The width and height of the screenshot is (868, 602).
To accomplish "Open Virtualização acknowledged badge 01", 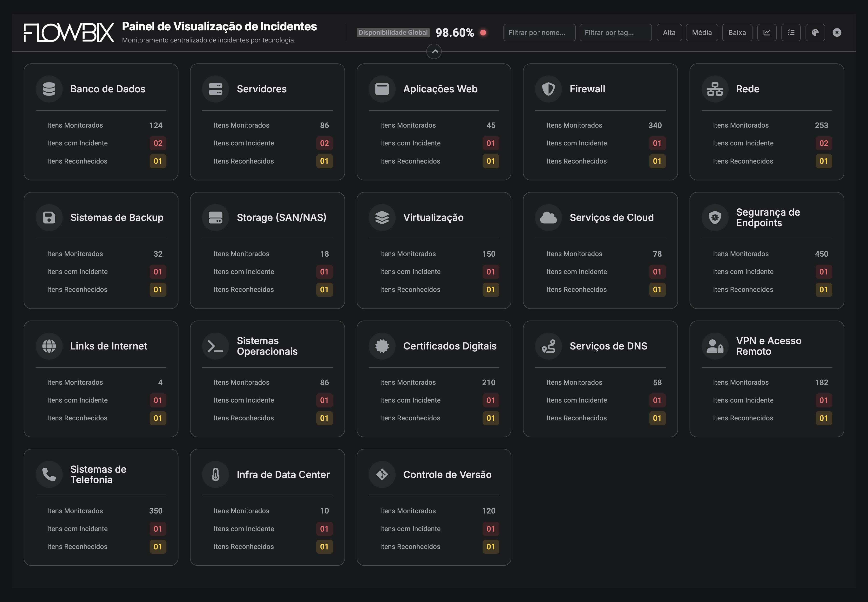I will [x=491, y=290].
